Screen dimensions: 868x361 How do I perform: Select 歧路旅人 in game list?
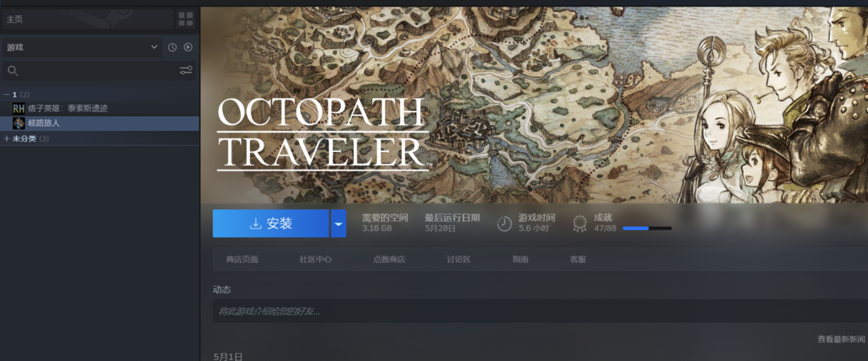[100, 124]
